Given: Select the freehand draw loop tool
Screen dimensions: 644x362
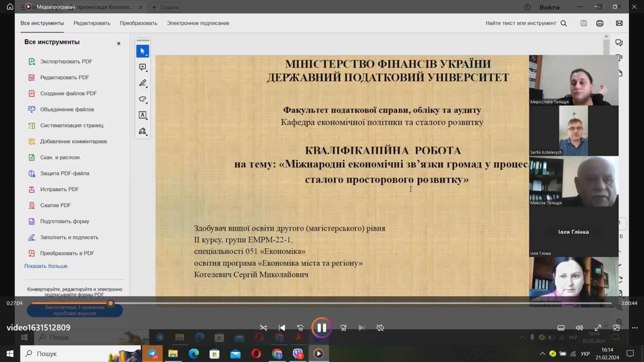Looking at the screenshot, I should point(142,99).
